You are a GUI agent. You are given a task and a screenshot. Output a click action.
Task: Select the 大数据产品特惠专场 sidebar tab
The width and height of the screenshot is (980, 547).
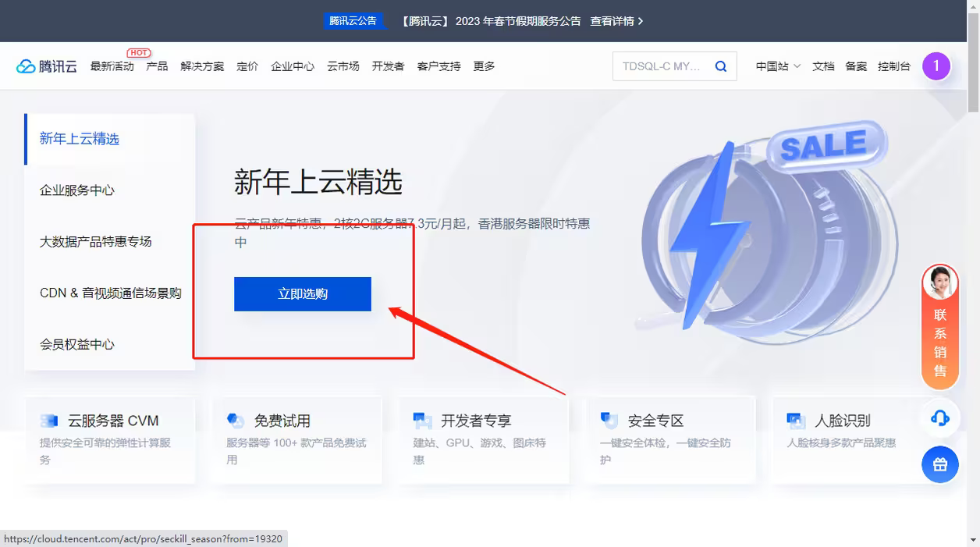(x=109, y=242)
